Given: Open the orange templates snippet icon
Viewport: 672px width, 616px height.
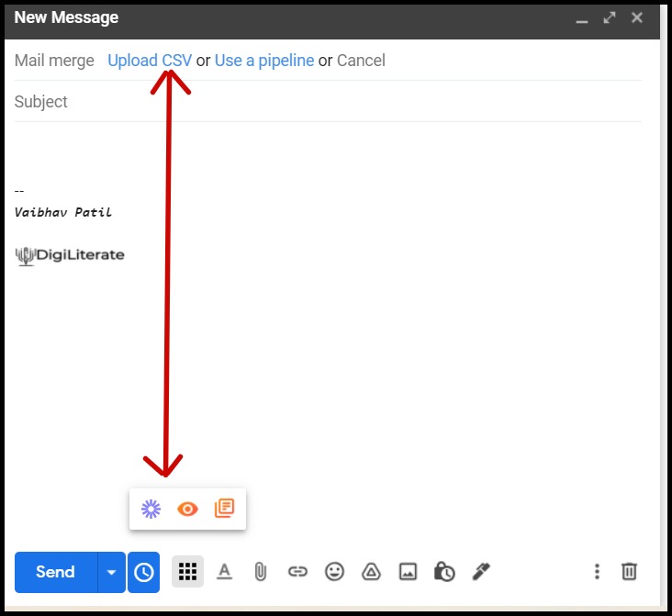Looking at the screenshot, I should pyautogui.click(x=224, y=509).
